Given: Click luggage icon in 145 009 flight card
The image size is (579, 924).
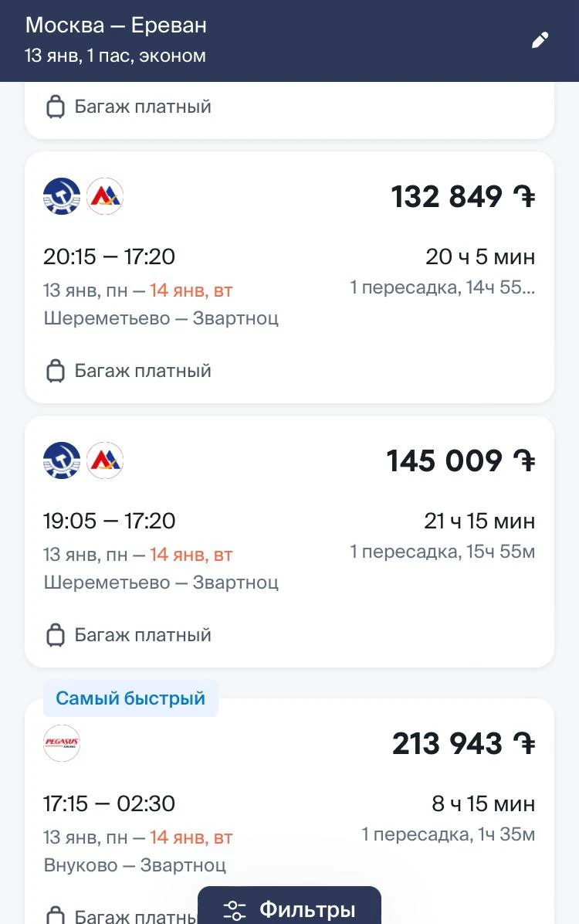Looking at the screenshot, I should (x=56, y=635).
